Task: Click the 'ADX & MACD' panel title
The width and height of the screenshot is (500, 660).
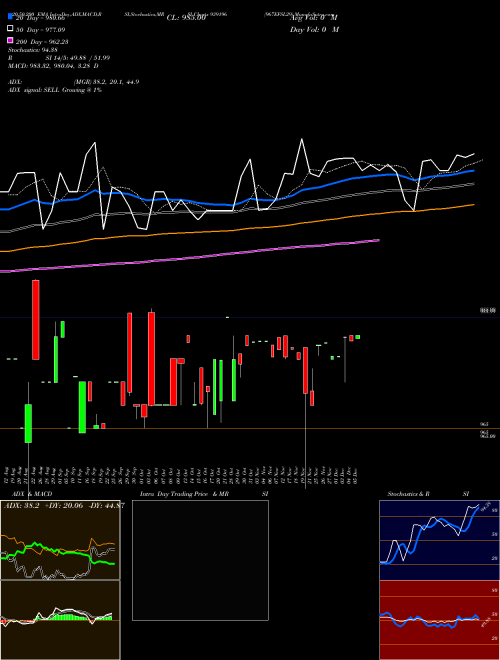Action: [32, 494]
